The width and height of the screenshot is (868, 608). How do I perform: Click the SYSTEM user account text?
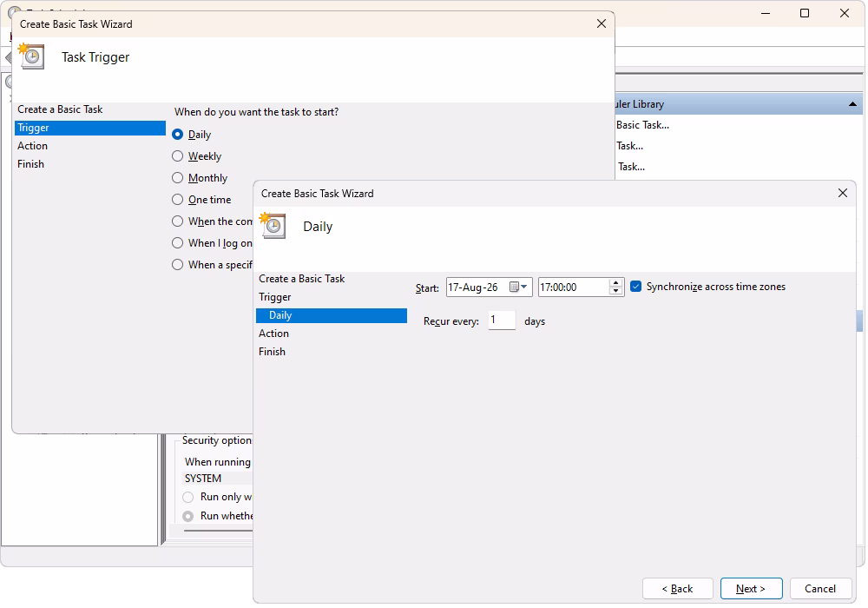pyautogui.click(x=202, y=479)
